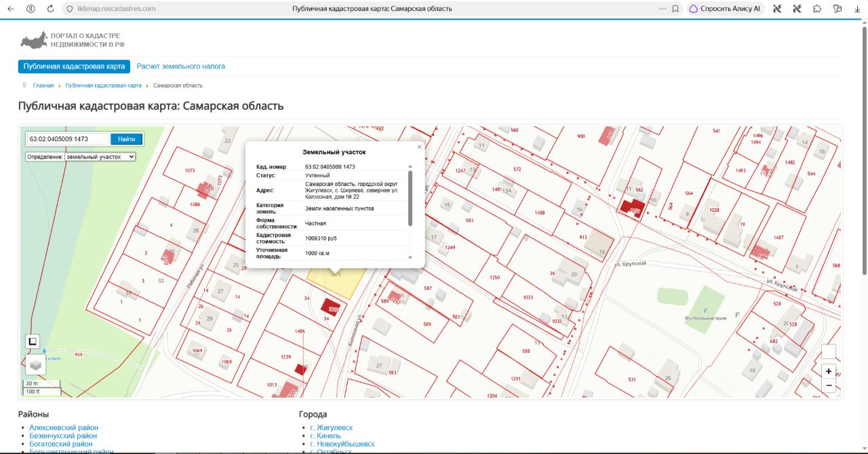
Task: Open Расчет земельного налога tab
Action: click(181, 67)
